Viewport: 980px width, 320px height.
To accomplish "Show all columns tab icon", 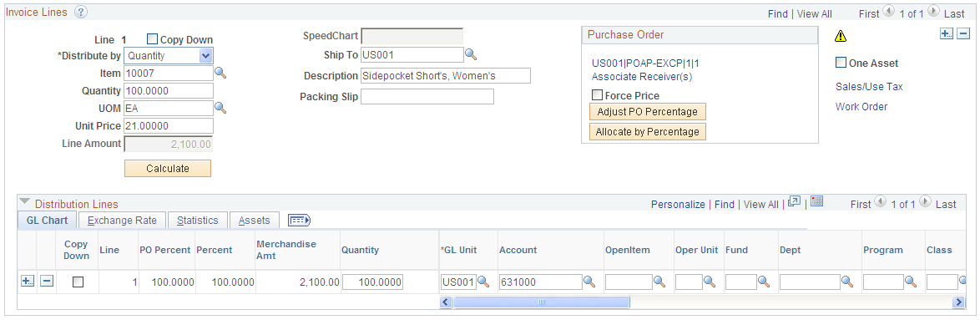I will 299,220.
